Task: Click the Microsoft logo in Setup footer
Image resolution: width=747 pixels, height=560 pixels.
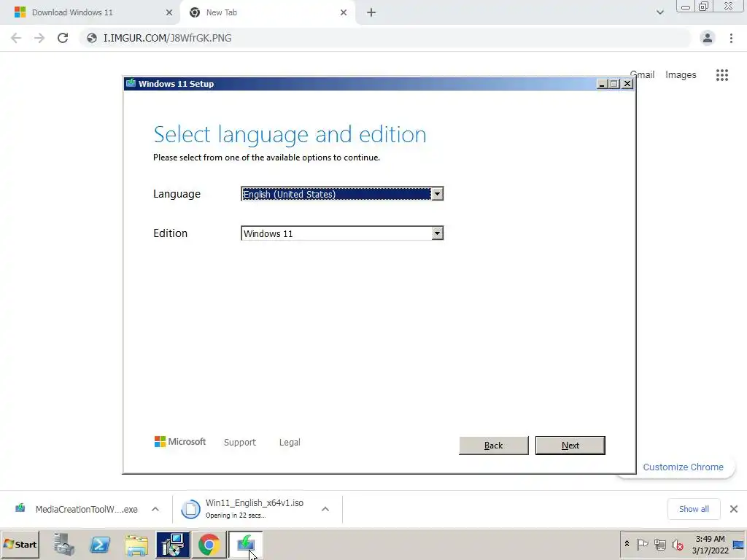Action: [179, 442]
